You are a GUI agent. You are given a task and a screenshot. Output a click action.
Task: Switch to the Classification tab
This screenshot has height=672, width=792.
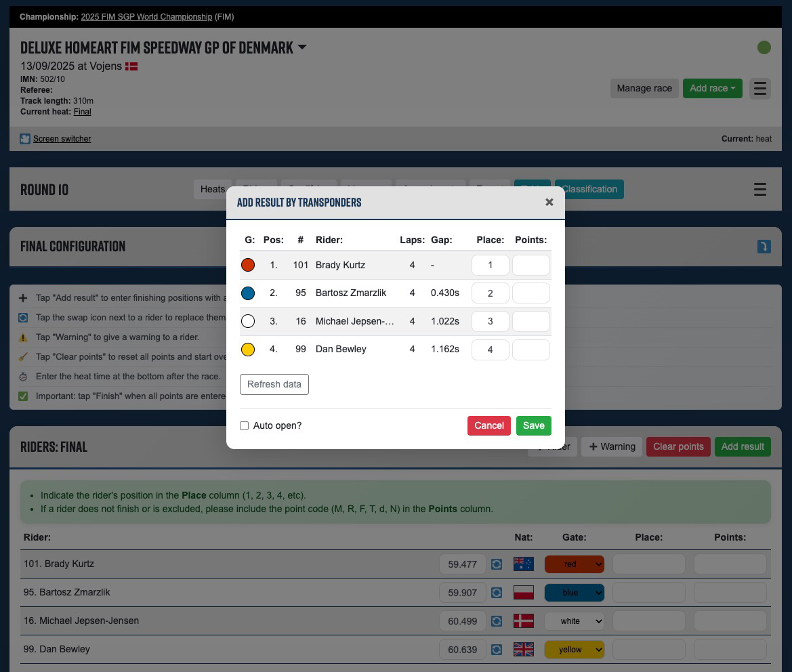589,189
